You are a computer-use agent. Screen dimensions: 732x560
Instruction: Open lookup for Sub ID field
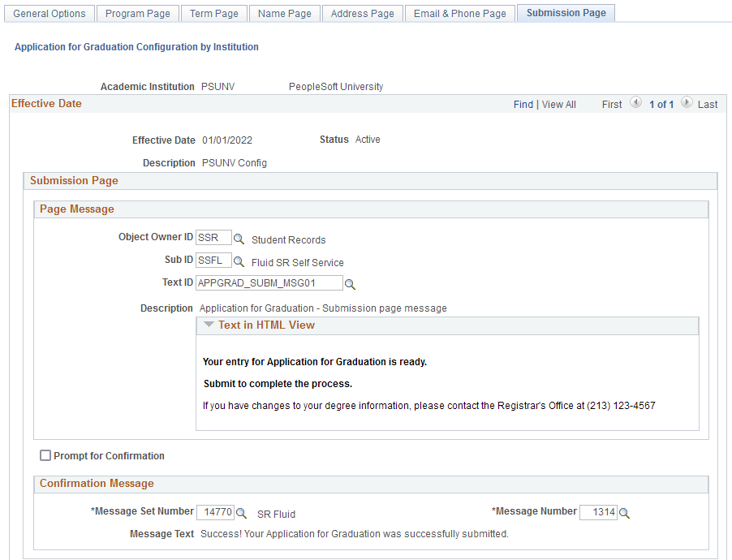tap(239, 261)
